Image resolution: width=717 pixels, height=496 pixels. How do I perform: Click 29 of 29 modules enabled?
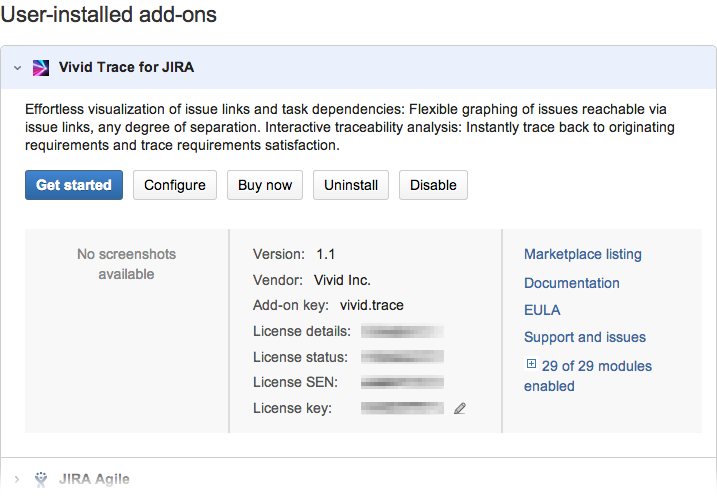(588, 376)
